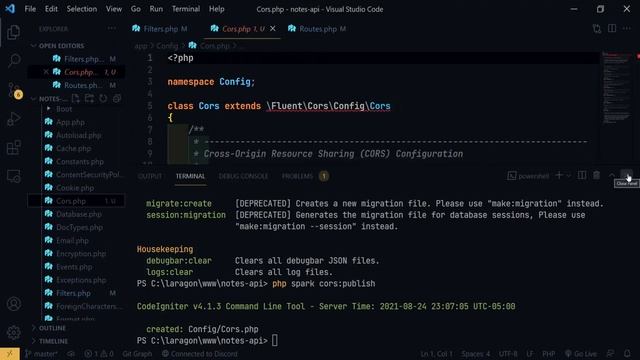
Task: Open the Extensions view
Action: 13,147
